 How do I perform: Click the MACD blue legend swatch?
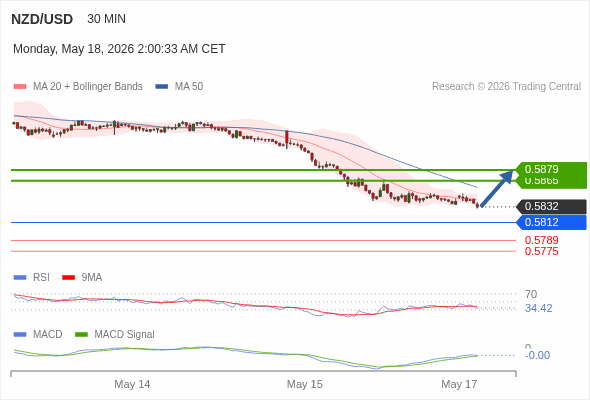pos(20,335)
